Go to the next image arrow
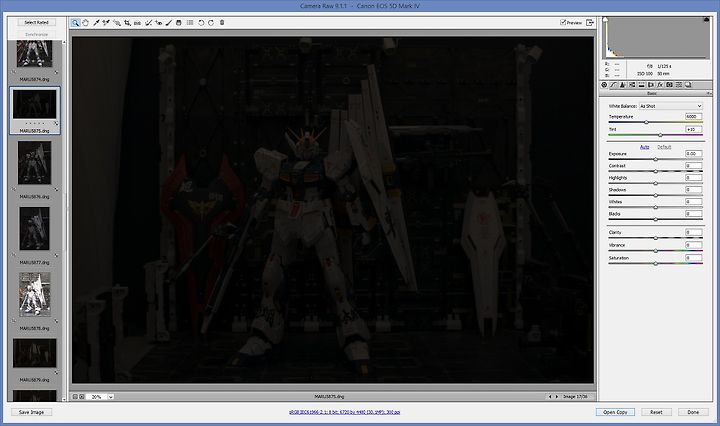The height and width of the screenshot is (426, 720). pyautogui.click(x=557, y=397)
